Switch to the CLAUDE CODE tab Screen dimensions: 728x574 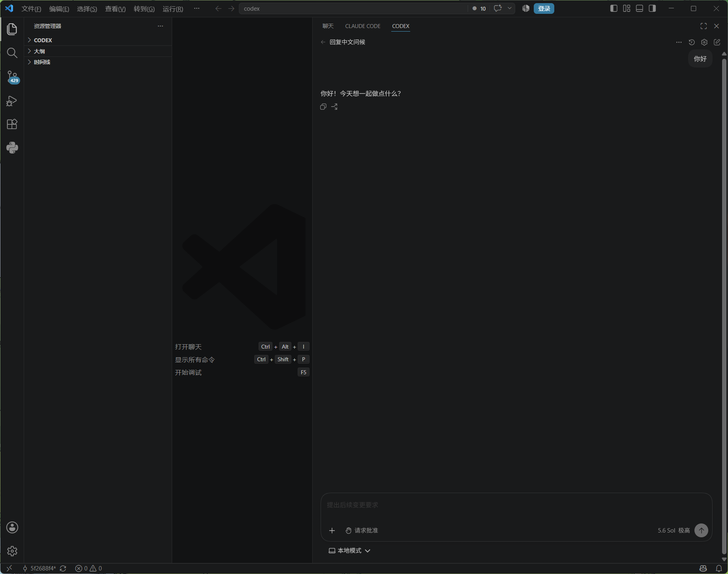(363, 26)
